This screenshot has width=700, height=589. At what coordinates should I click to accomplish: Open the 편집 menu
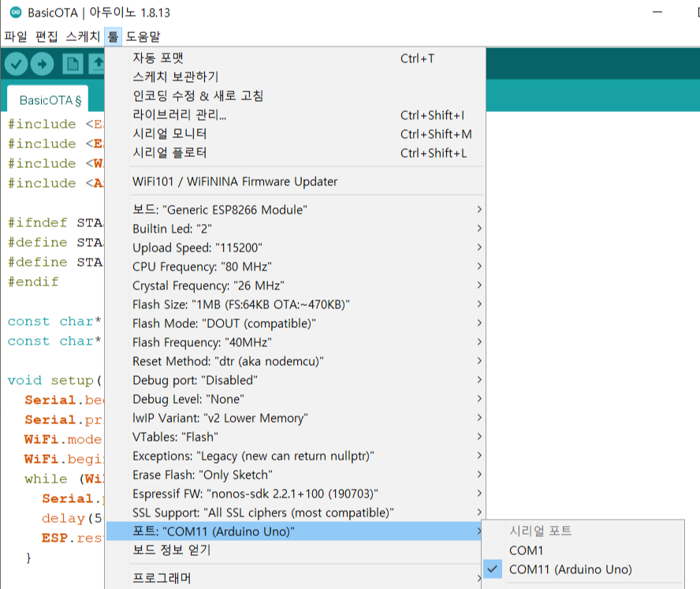pyautogui.click(x=47, y=36)
